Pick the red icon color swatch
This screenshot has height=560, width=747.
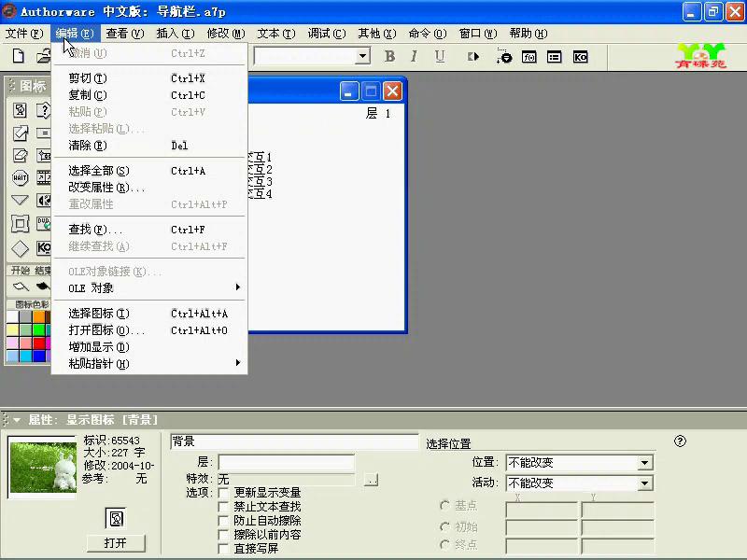[39, 343]
